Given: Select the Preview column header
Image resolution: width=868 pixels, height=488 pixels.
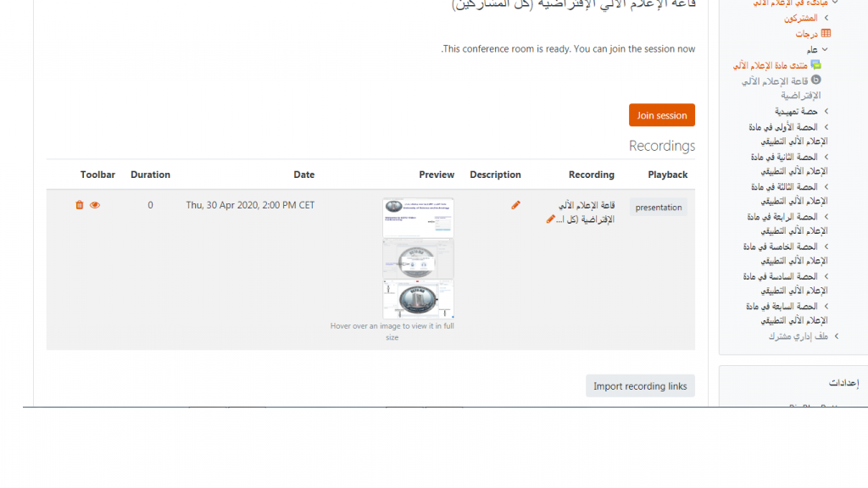Looking at the screenshot, I should click(x=437, y=175).
